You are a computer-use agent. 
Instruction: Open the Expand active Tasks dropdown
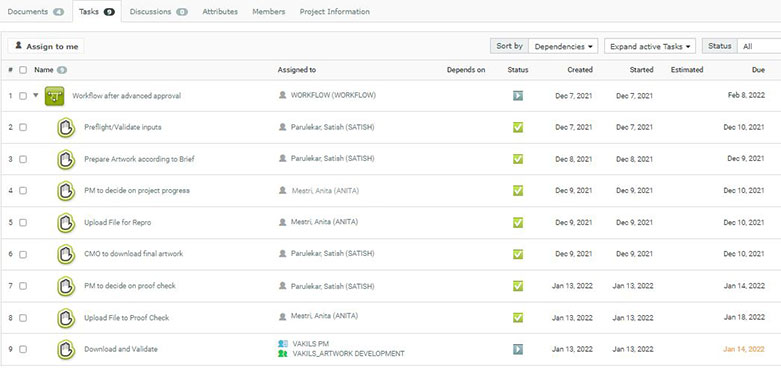pos(650,46)
